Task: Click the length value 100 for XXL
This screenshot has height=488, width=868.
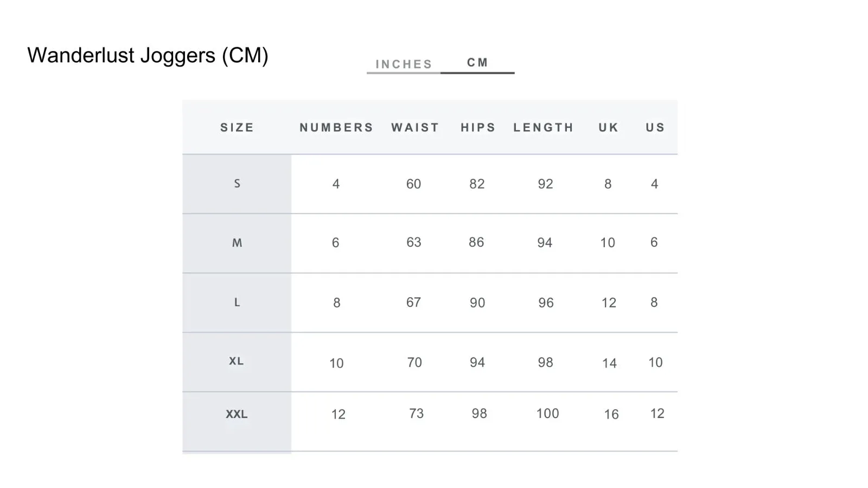Action: (x=547, y=414)
